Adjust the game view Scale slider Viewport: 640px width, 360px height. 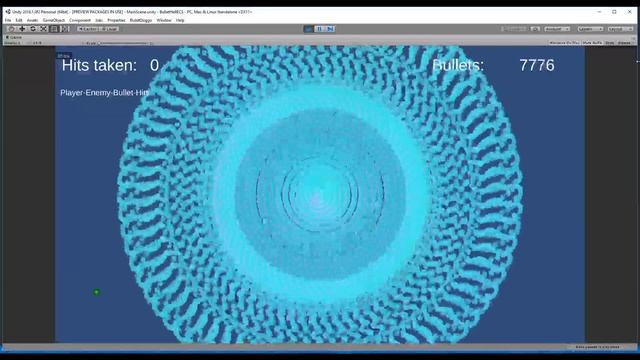tap(124, 43)
